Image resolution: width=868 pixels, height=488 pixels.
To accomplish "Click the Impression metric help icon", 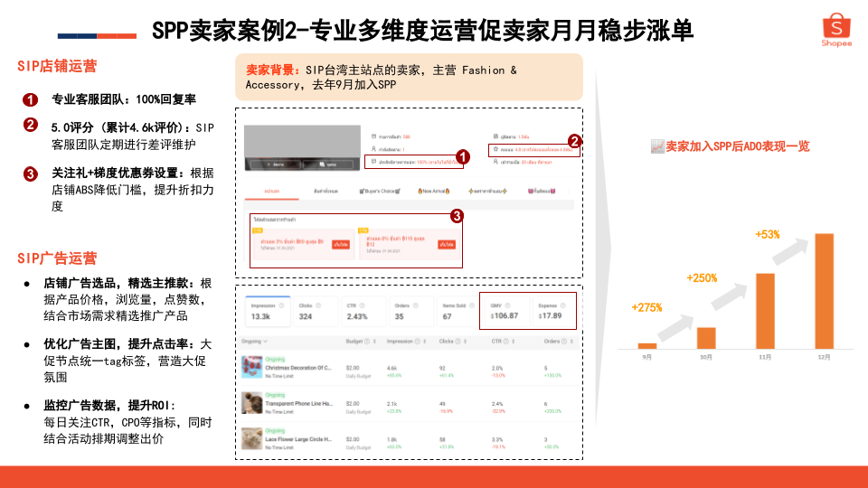I will tap(281, 306).
